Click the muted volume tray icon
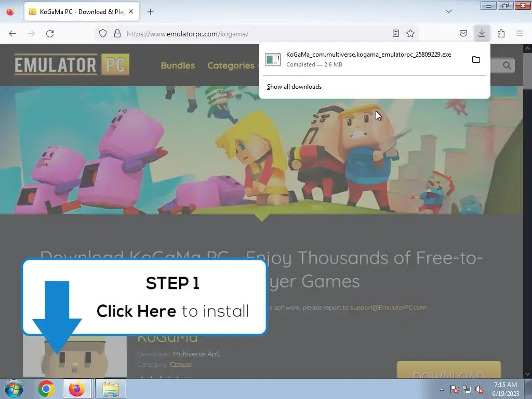This screenshot has width=532, height=399. point(480,389)
